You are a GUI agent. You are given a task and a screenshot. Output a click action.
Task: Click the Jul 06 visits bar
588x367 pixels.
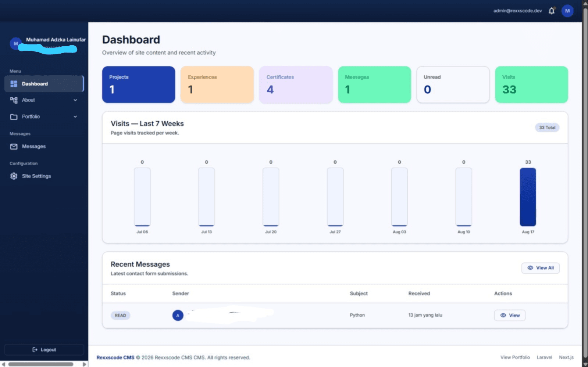[142, 197]
